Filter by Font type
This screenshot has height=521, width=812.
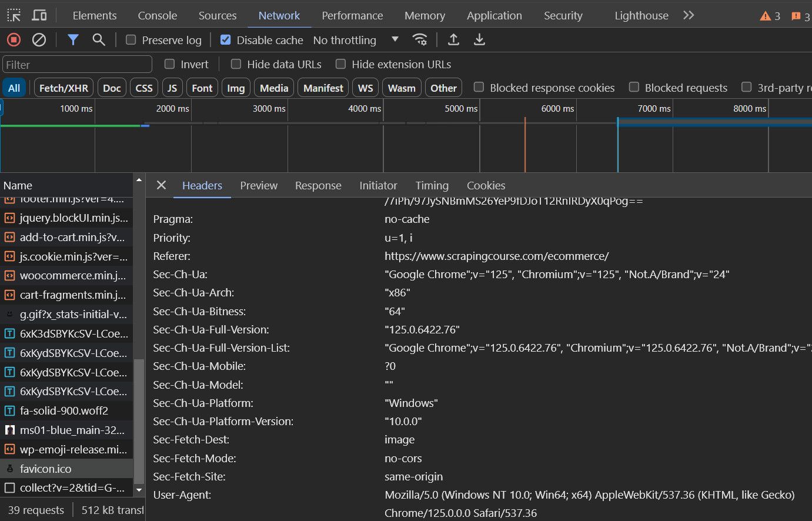(x=202, y=88)
